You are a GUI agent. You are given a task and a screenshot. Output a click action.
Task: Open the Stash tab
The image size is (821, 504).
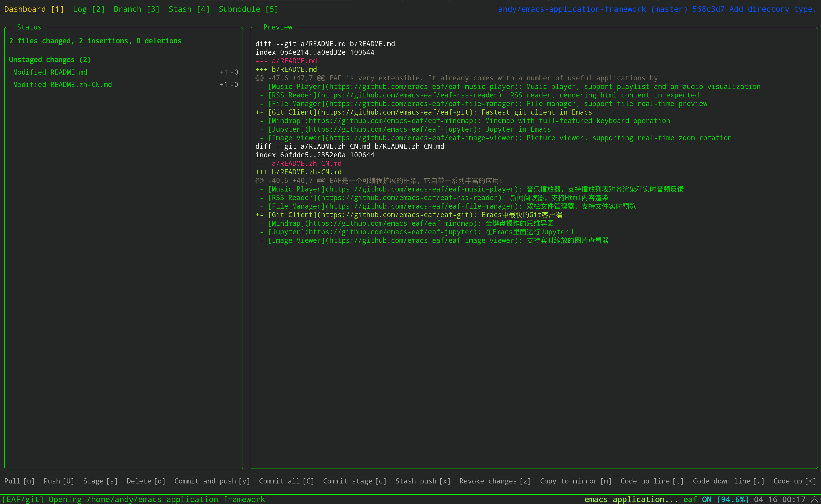(189, 9)
